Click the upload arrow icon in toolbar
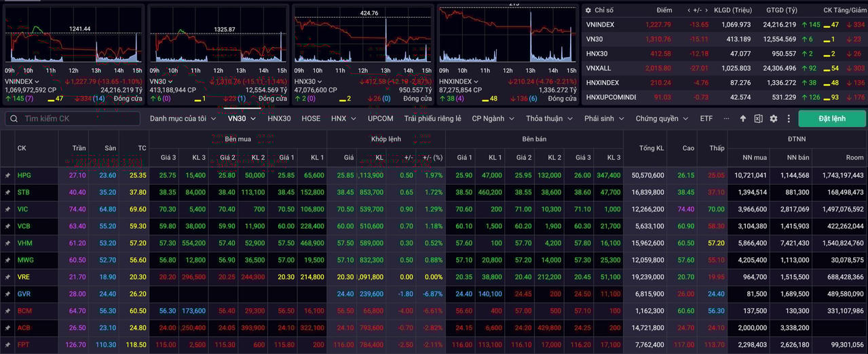Image resolution: width=868 pixels, height=354 pixels. [743, 118]
